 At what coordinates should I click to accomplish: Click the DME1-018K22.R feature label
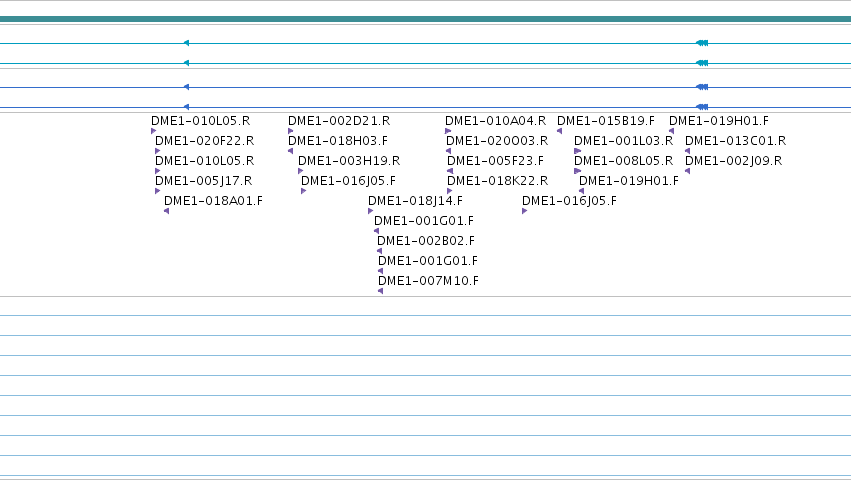point(497,181)
